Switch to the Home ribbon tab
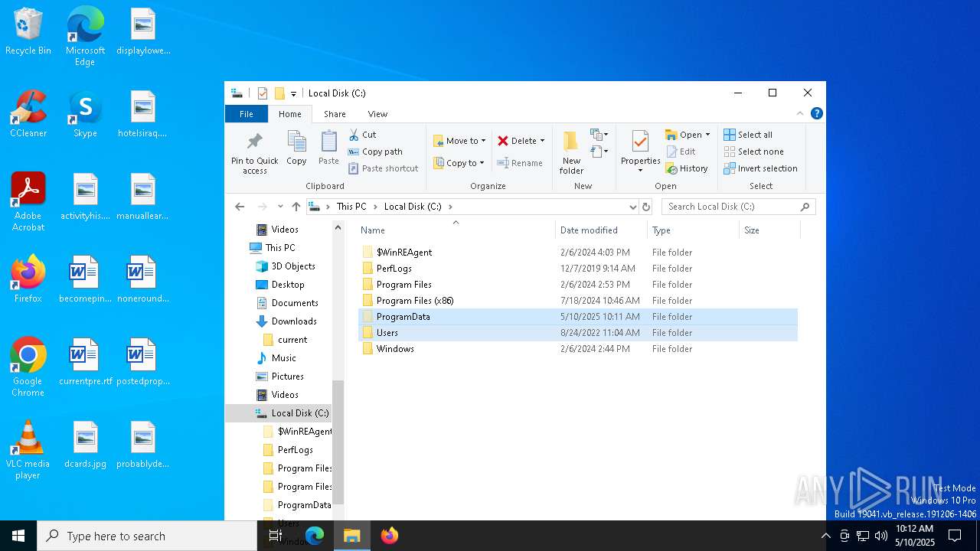The width and height of the screenshot is (980, 551). click(290, 114)
